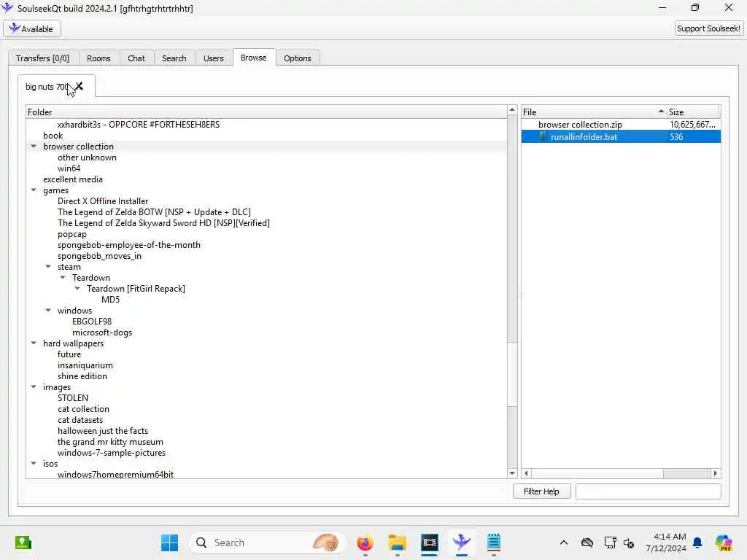The image size is (747, 560).
Task: Click the taskbar Search box
Action: tap(267, 542)
